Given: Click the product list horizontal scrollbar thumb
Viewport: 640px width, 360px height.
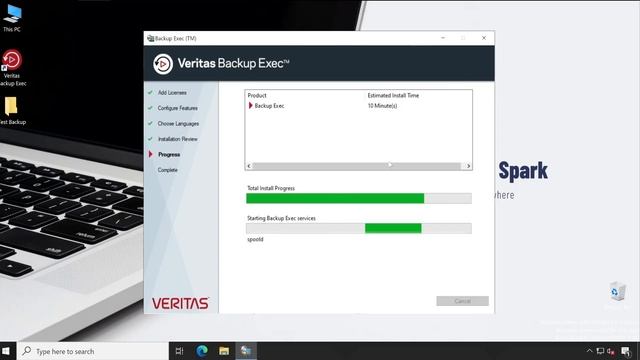Looking at the screenshot, I should [357, 166].
